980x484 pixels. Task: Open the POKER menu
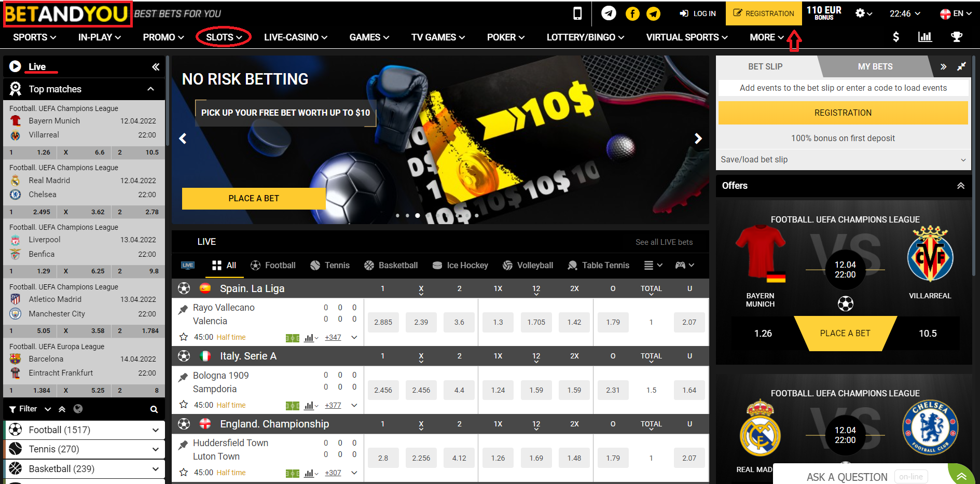pyautogui.click(x=506, y=37)
